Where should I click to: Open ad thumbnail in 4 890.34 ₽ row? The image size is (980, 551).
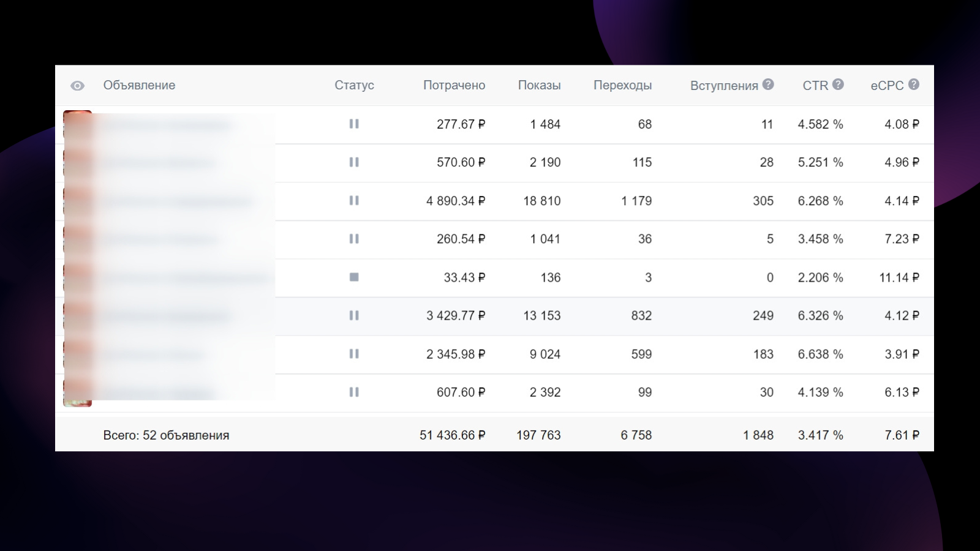click(x=78, y=201)
